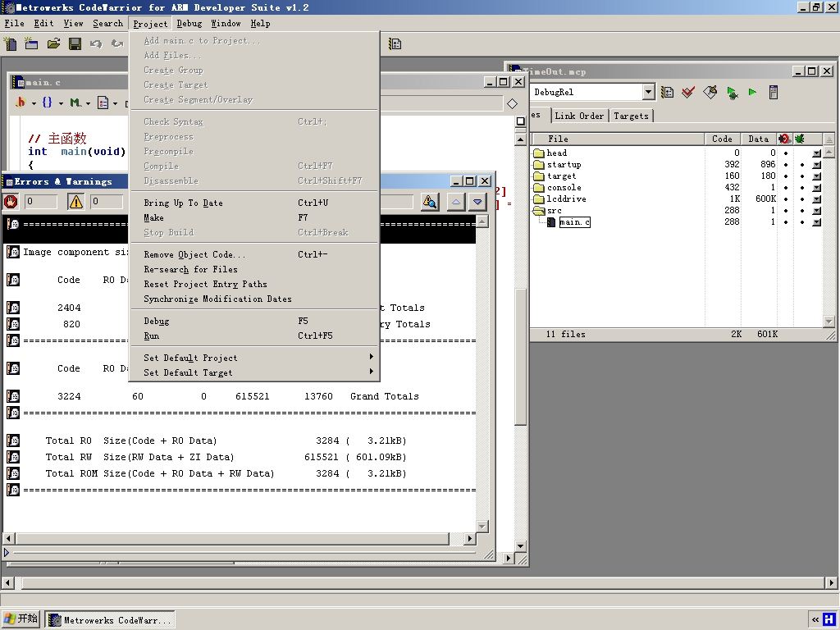Expand Set Default Target submenu
Viewport: 840px width, 630px height.
[255, 372]
